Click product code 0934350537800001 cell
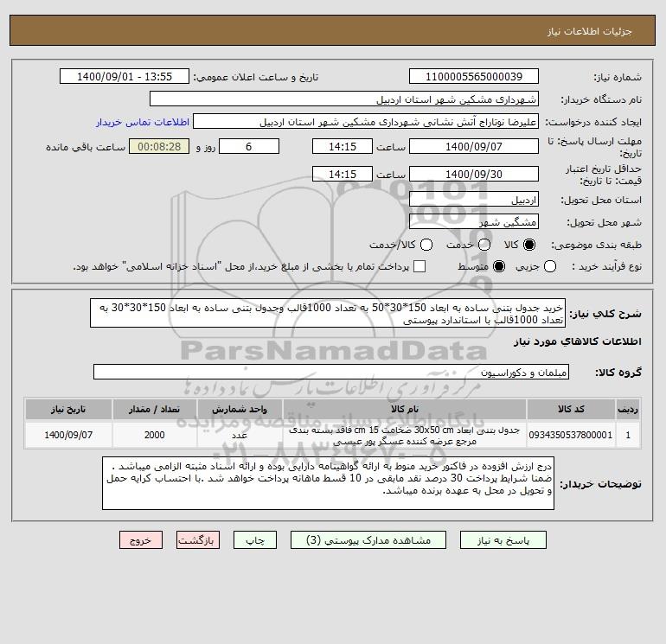666x644 pixels. 571,435
